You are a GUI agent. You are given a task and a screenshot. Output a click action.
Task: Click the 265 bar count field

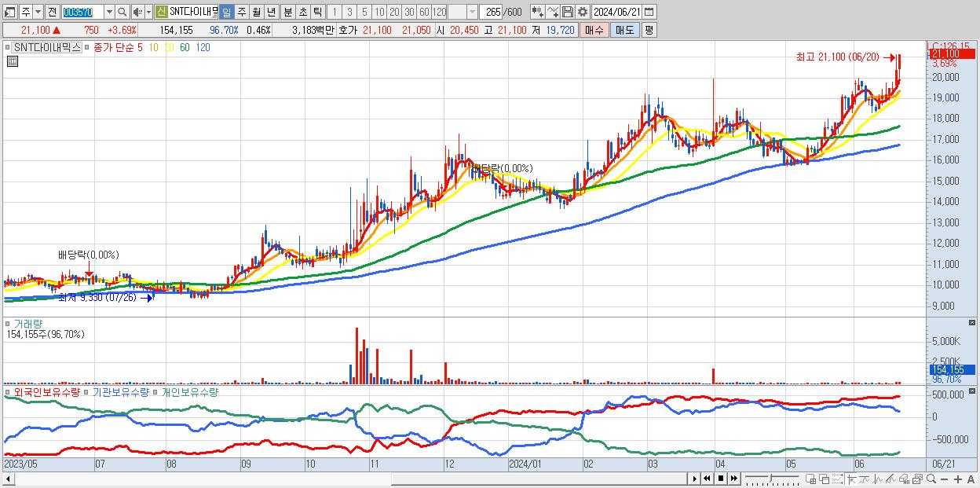click(x=491, y=12)
